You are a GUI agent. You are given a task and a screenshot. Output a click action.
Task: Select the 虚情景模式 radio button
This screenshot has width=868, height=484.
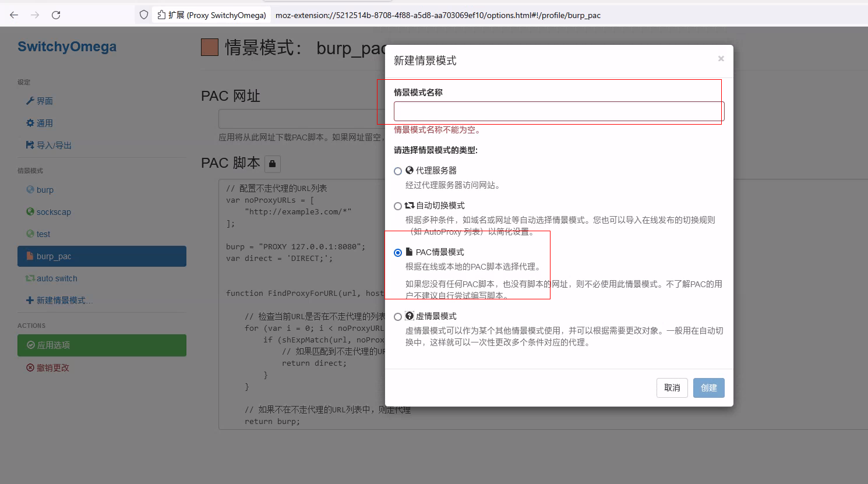[x=398, y=317]
